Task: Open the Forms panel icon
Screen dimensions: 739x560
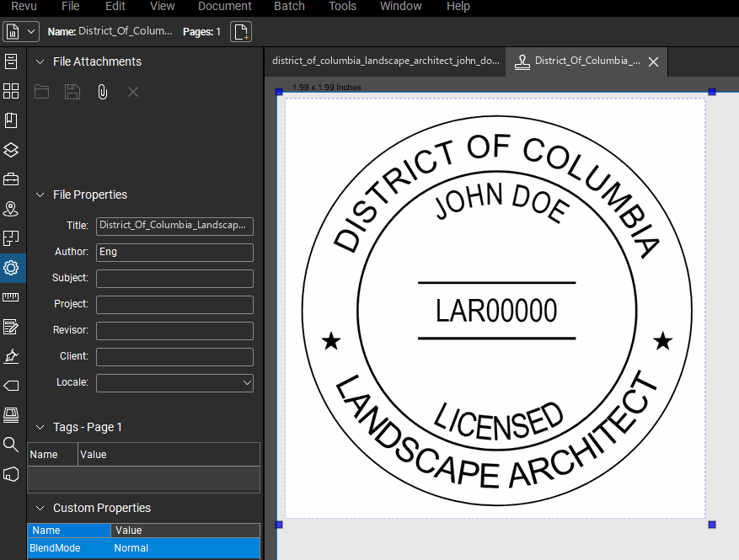Action: coord(11,327)
